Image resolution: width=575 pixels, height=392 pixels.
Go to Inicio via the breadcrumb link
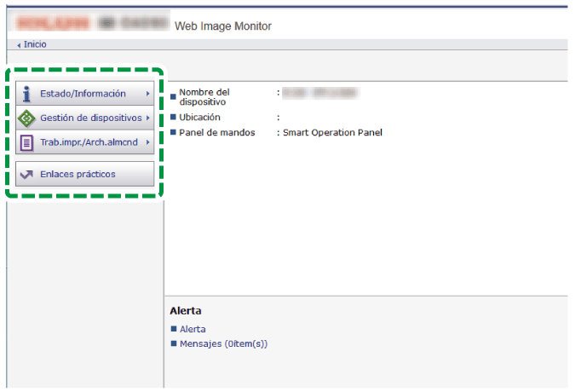tap(35, 44)
